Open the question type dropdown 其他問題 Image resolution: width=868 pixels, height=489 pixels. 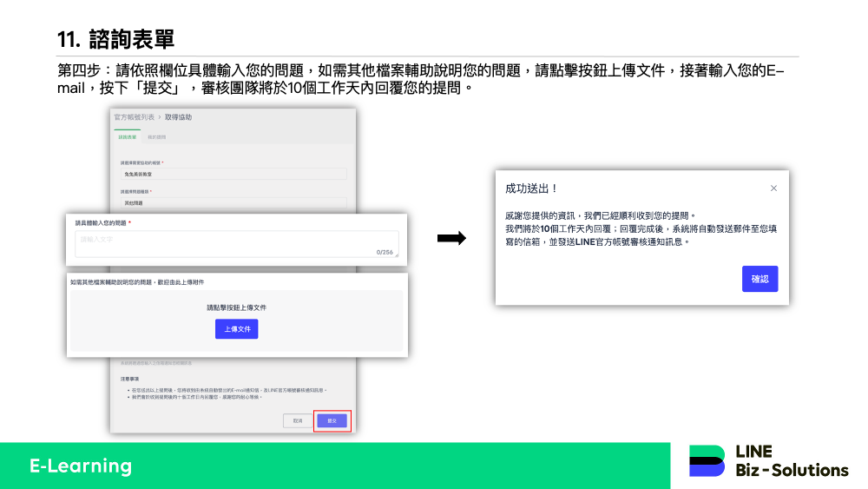point(233,202)
